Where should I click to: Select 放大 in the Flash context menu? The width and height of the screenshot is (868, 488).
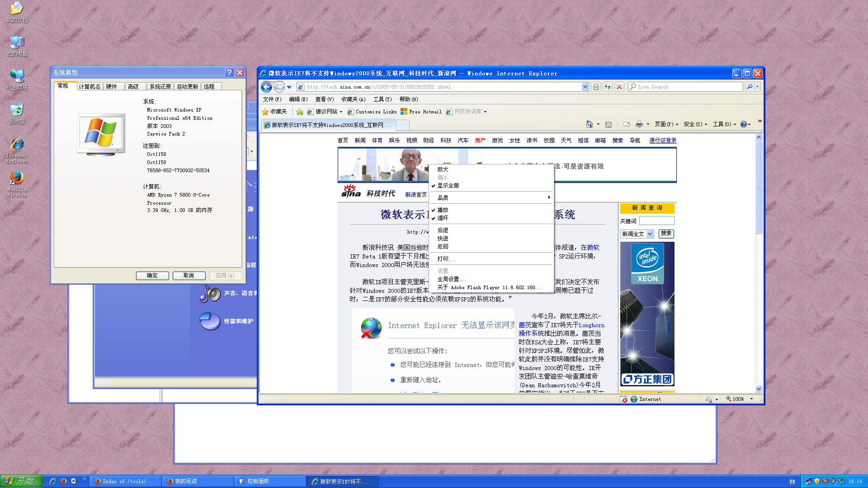coord(491,169)
